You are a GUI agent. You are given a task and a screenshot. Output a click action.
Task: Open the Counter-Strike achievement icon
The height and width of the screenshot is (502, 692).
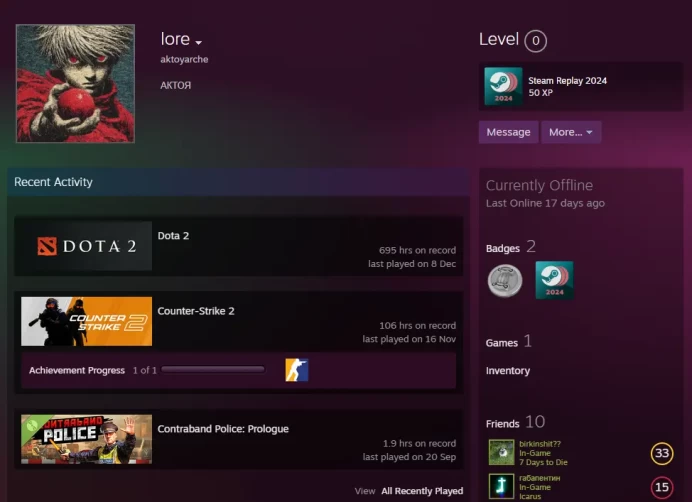(297, 370)
